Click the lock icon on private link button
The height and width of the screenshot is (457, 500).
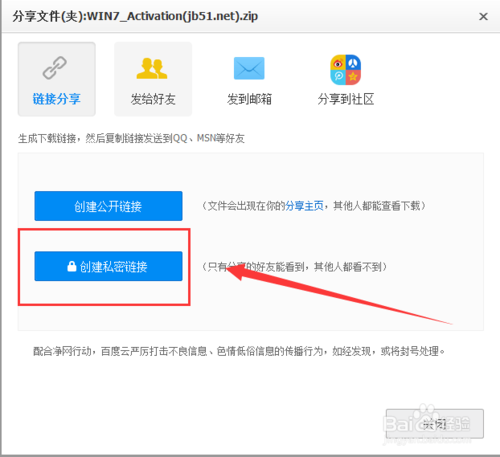pyautogui.click(x=71, y=266)
